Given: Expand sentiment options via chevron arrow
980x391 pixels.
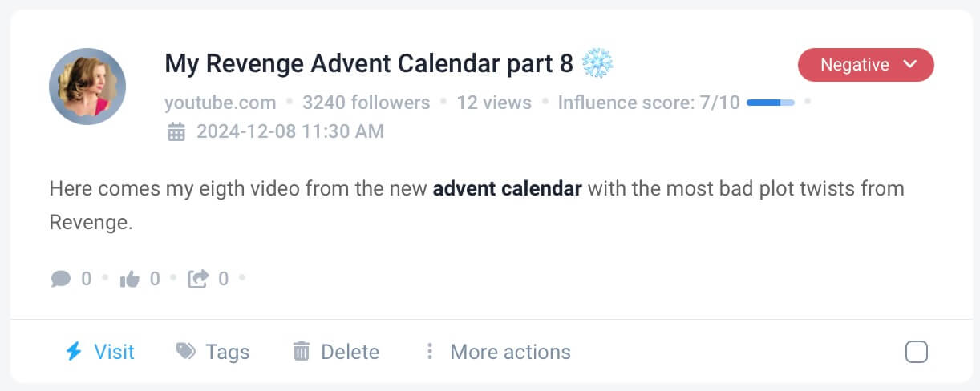Looking at the screenshot, I should pos(910,65).
